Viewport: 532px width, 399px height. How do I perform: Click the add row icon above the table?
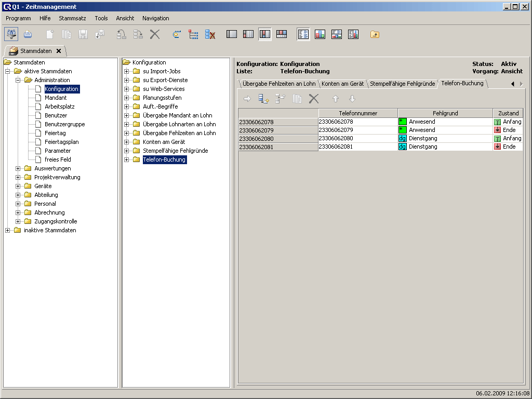pyautogui.click(x=264, y=99)
